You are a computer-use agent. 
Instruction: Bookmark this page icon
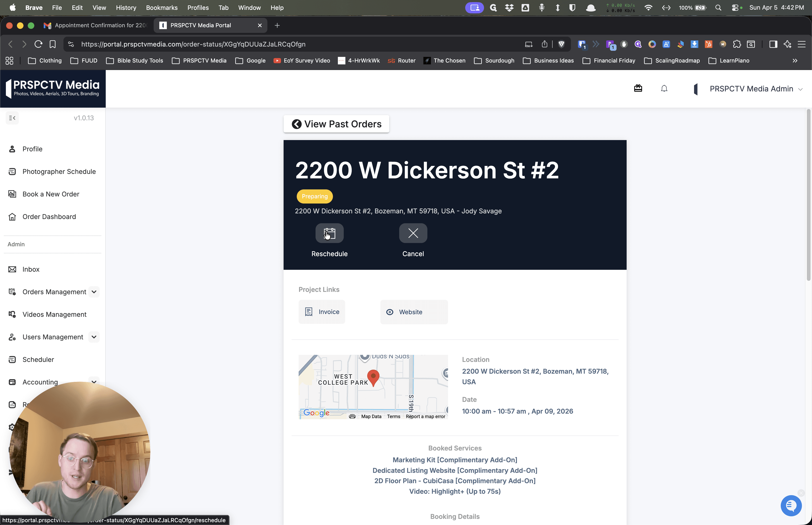point(52,44)
